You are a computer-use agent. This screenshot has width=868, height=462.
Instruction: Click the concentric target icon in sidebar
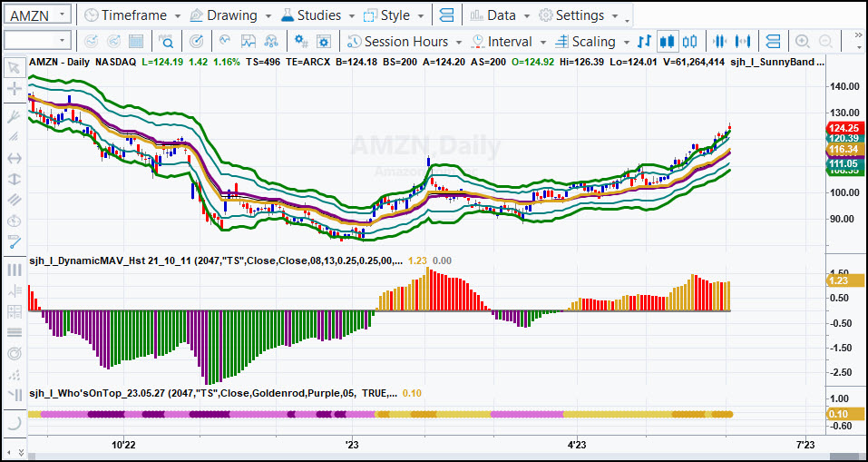14,353
